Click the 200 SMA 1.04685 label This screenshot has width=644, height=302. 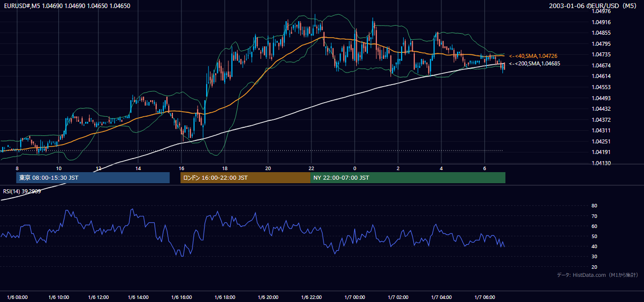tap(535, 64)
